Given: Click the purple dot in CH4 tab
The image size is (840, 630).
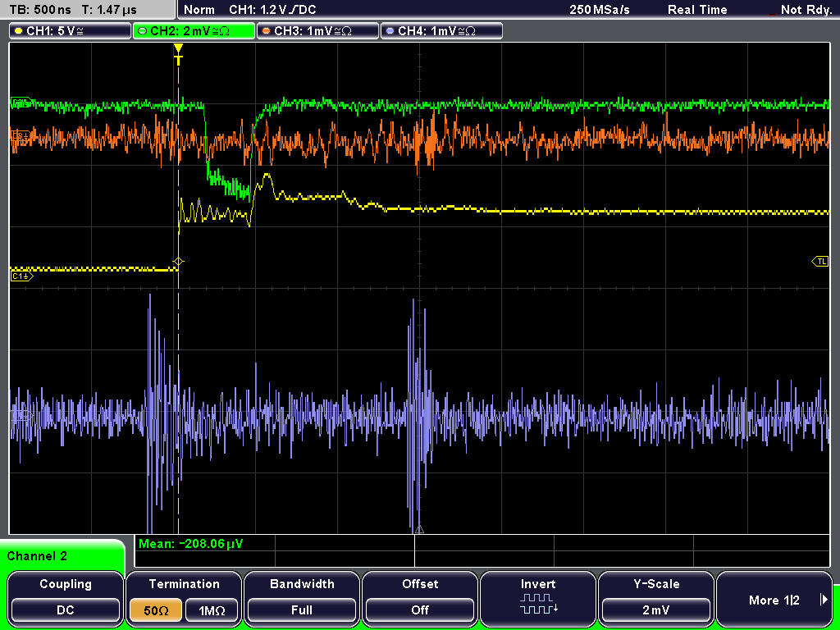Looking at the screenshot, I should point(390,31).
